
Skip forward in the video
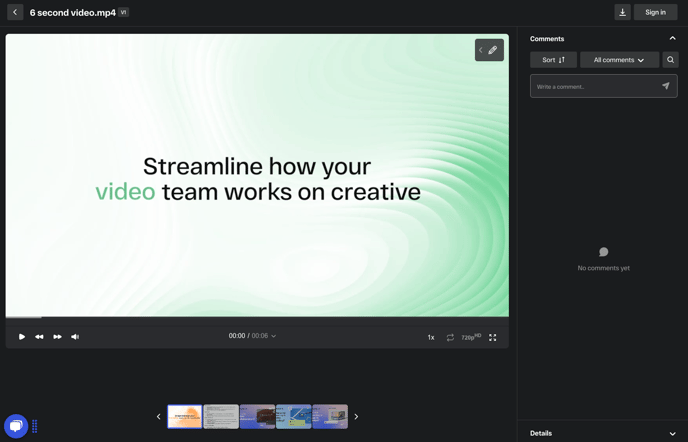(57, 337)
